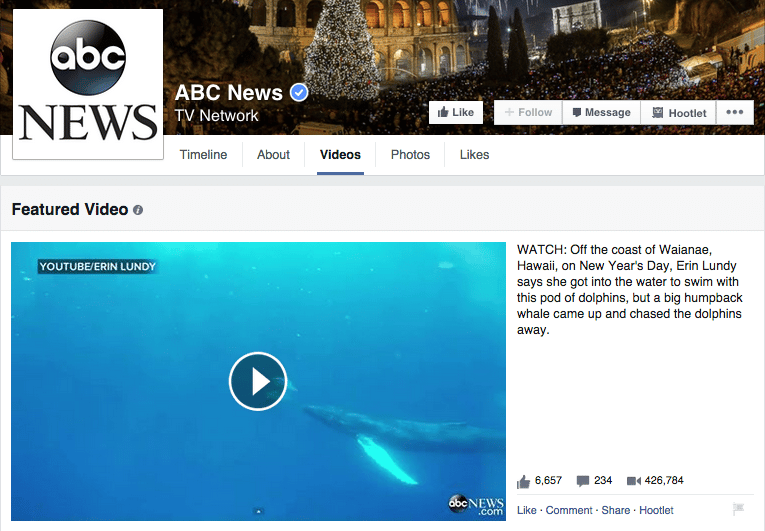Open the About tab
This screenshot has width=765, height=531.
273,155
